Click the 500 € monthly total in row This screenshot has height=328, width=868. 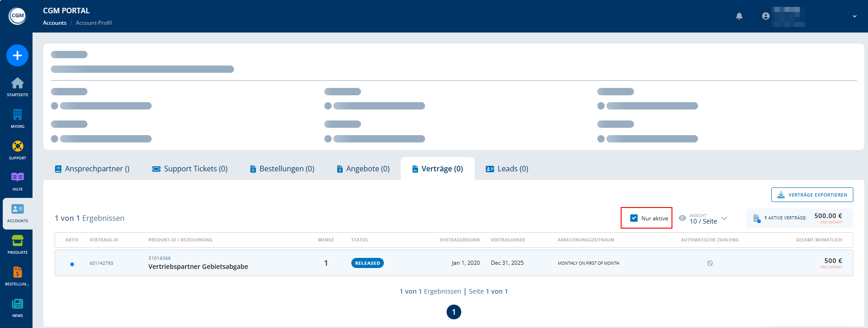point(833,261)
